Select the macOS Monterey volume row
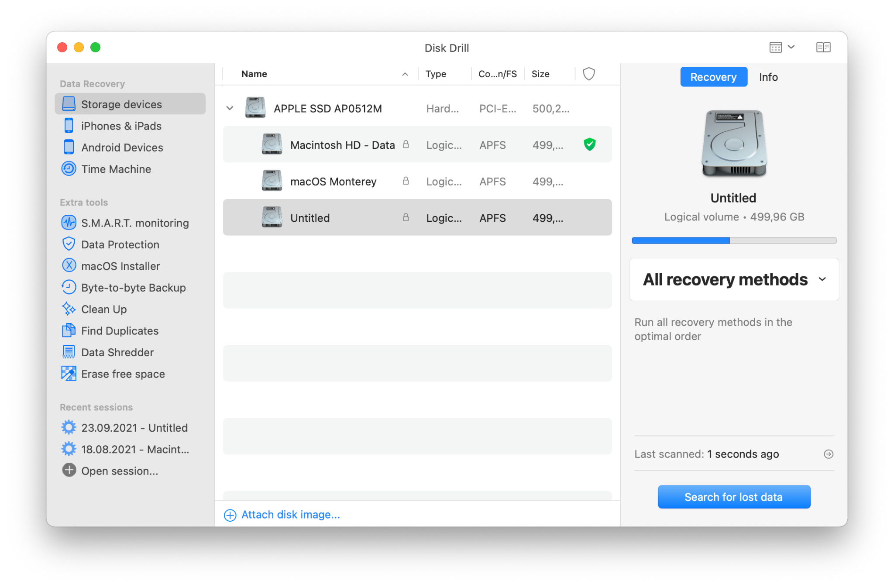Screen dimensions: 894x588 tap(417, 181)
